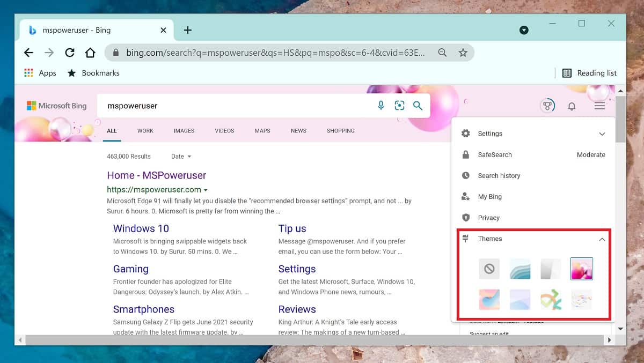Click the horizontal scrollbar left arrow
The width and height of the screenshot is (644, 363).
click(x=20, y=340)
